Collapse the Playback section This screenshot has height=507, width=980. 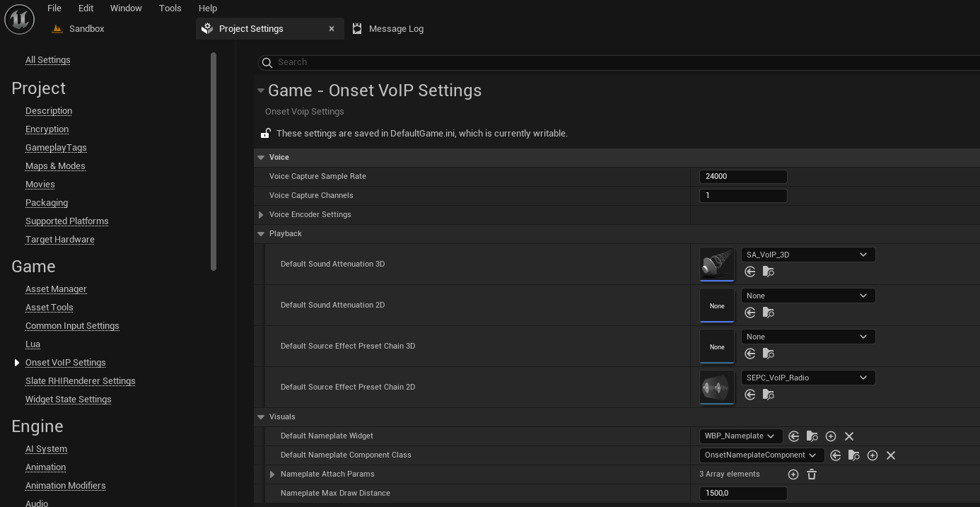coord(261,234)
